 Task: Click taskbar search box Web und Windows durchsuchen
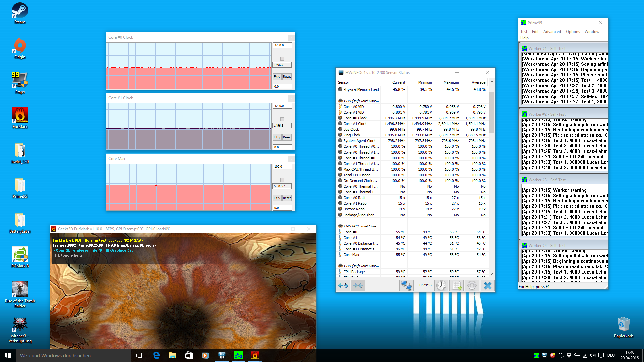[74, 355]
